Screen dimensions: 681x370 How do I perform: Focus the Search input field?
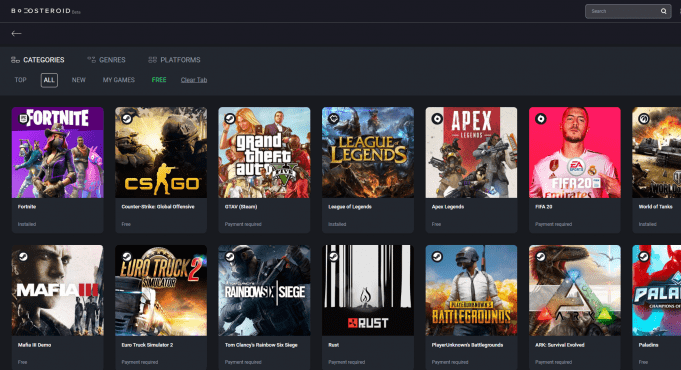click(622, 11)
